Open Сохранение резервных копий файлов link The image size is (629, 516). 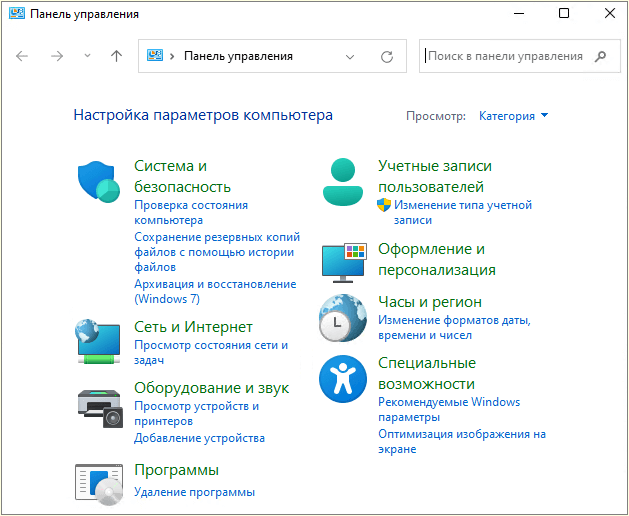click(217, 252)
